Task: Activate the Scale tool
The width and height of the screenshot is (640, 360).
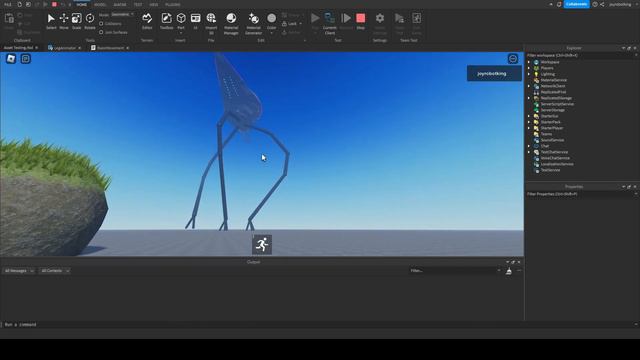Action: [x=76, y=21]
